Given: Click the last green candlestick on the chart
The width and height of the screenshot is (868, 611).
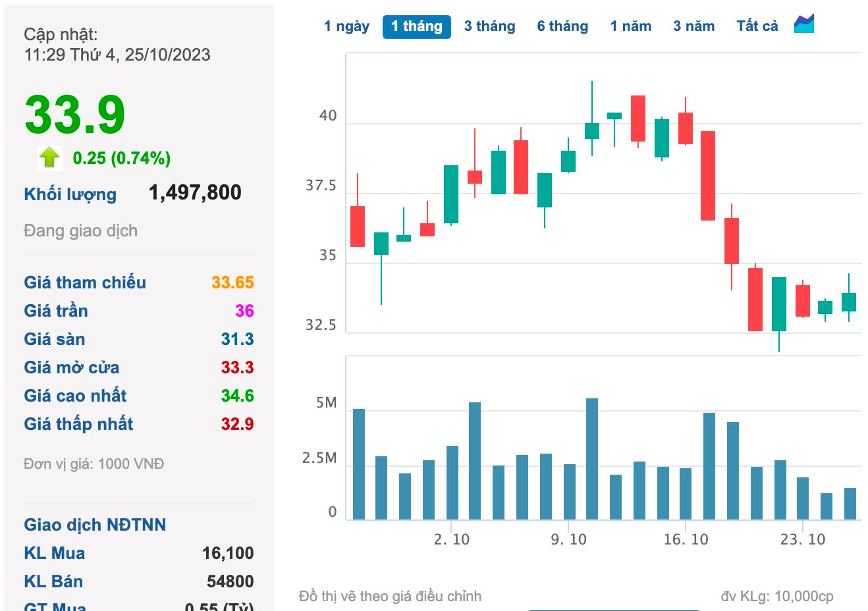Looking at the screenshot, I should 849,302.
